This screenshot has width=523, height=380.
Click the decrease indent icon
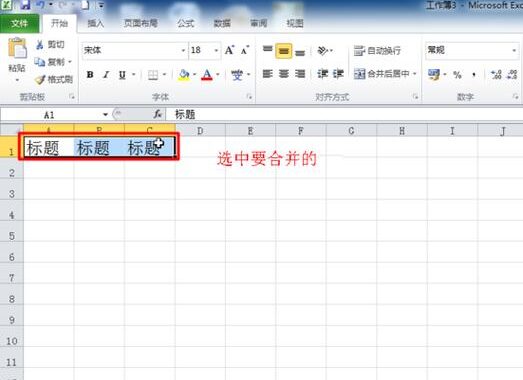pyautogui.click(x=323, y=74)
